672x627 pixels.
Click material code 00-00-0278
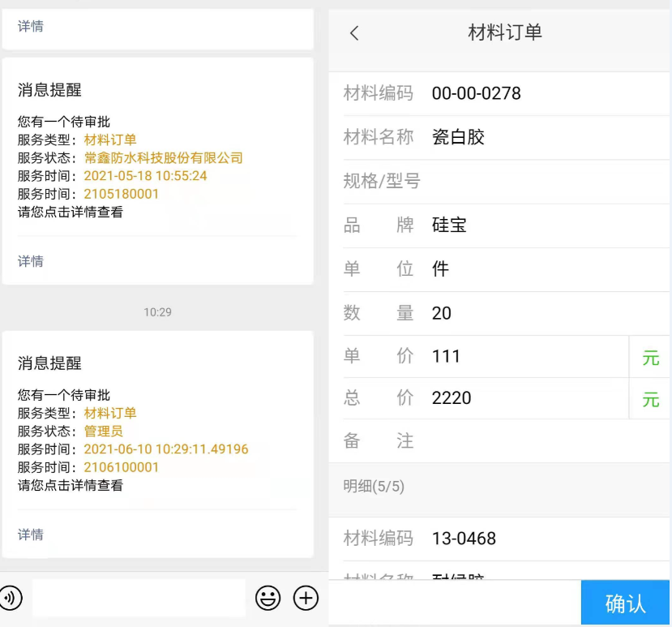click(477, 93)
